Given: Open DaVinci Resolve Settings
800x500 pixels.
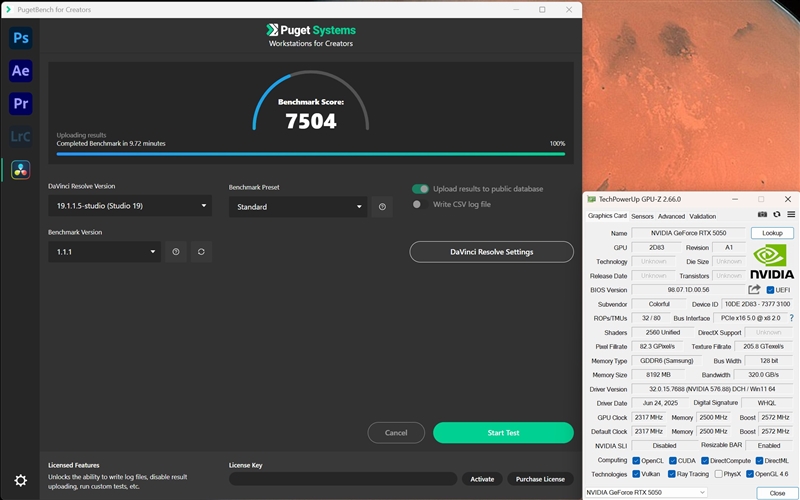Looking at the screenshot, I should 491,252.
